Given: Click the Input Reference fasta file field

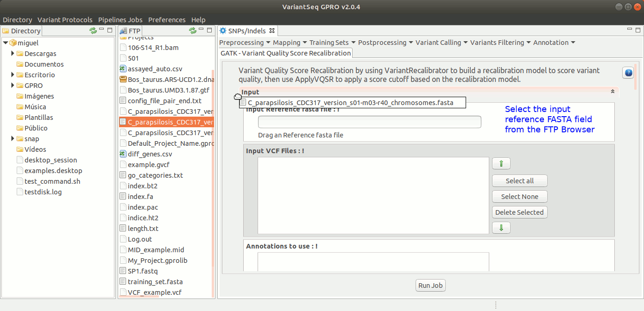Looking at the screenshot, I should 369,122.
